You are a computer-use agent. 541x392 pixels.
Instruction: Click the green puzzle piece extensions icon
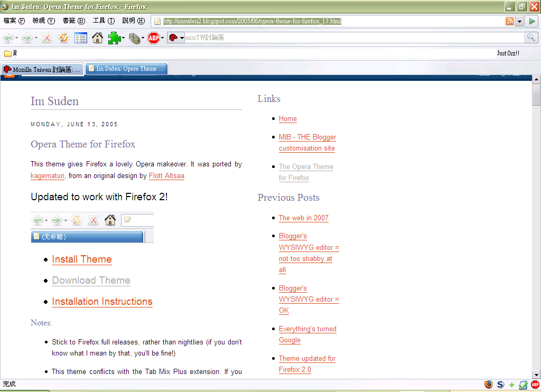[x=114, y=38]
